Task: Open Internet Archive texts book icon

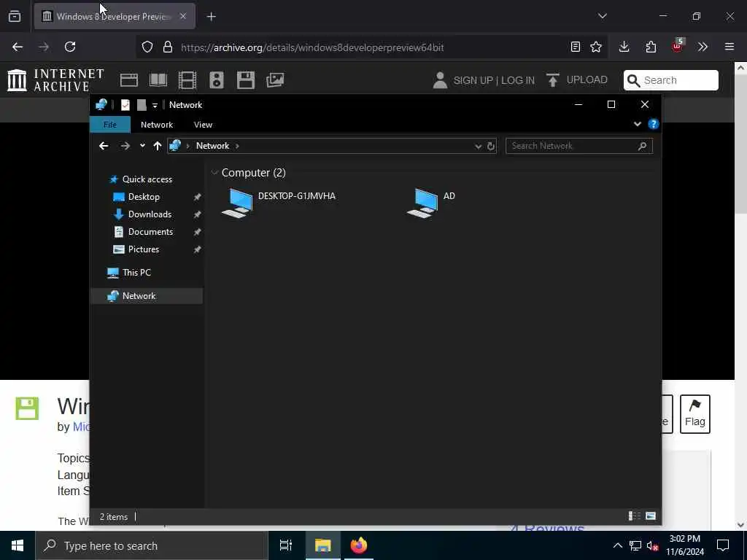Action: tap(158, 80)
